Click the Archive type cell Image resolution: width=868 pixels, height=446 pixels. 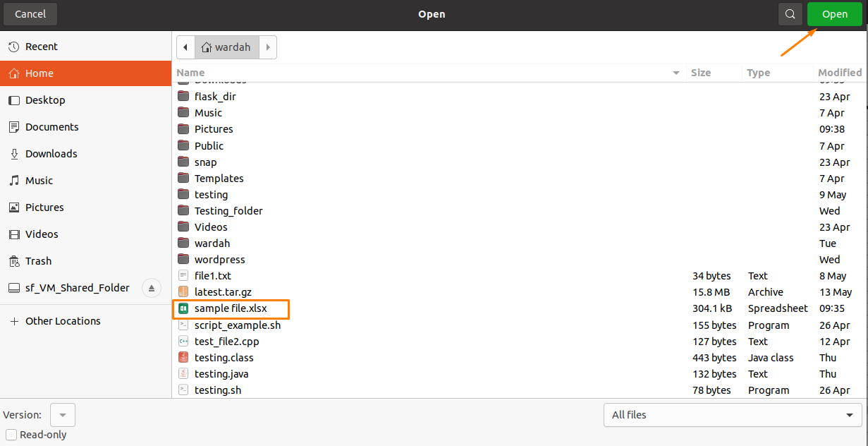pyautogui.click(x=765, y=292)
